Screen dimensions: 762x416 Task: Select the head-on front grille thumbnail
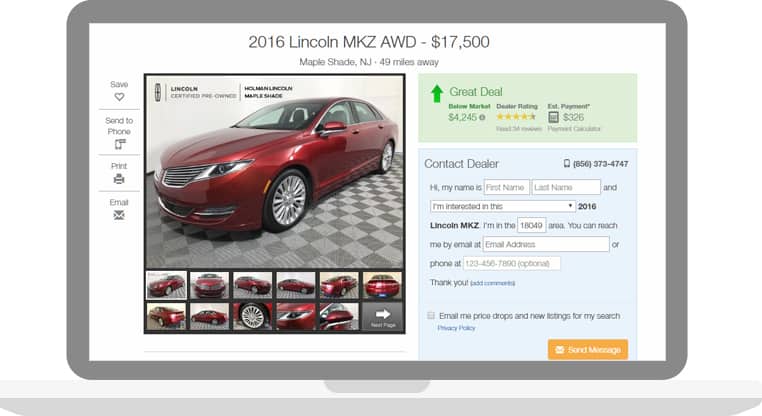click(x=209, y=285)
